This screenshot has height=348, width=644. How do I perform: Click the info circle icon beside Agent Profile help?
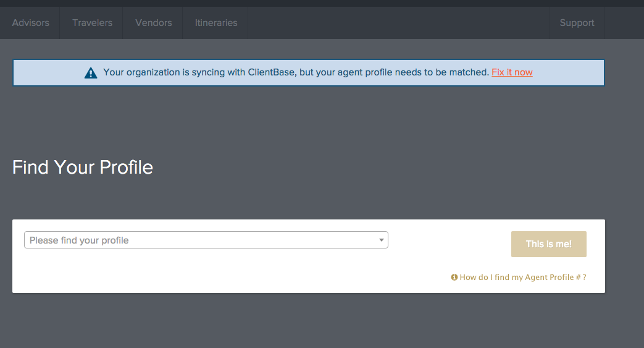(x=454, y=278)
